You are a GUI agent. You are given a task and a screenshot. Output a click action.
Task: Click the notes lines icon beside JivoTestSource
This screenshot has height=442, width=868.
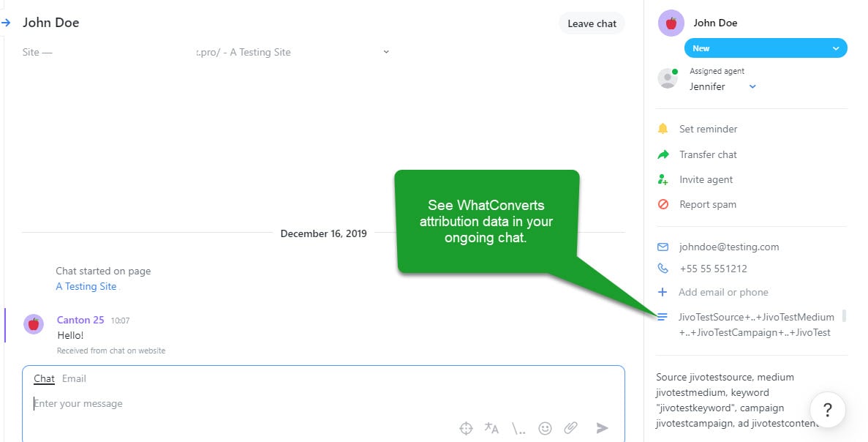pos(662,317)
